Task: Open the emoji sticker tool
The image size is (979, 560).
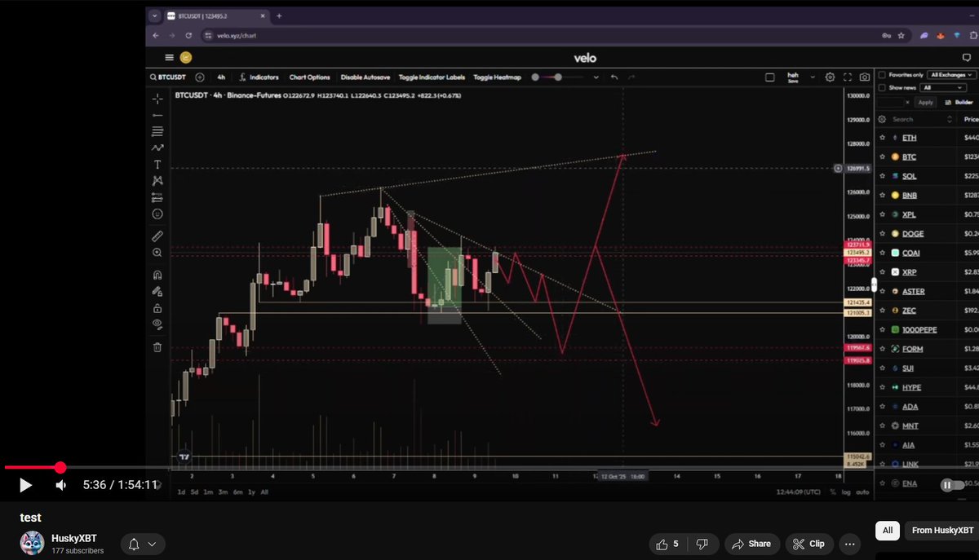Action: [157, 214]
